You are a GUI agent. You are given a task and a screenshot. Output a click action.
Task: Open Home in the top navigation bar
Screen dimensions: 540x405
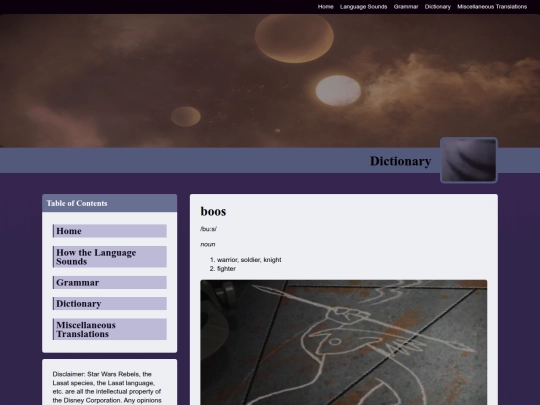point(325,7)
